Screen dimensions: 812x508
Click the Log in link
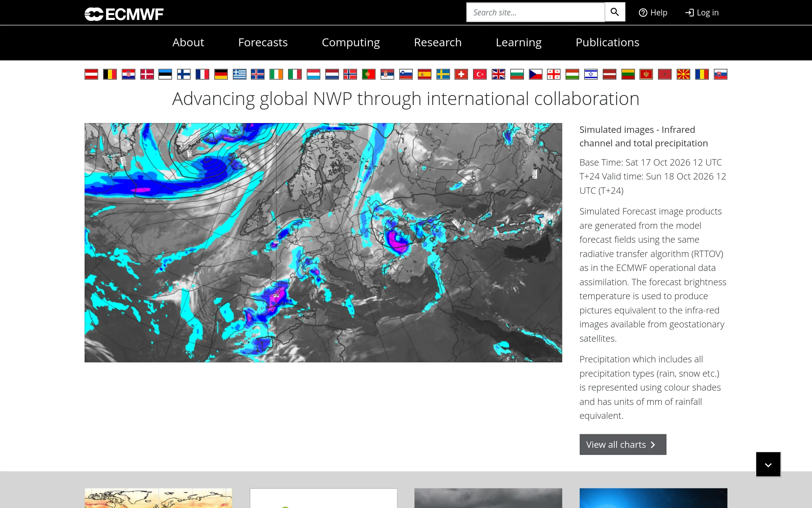point(702,12)
